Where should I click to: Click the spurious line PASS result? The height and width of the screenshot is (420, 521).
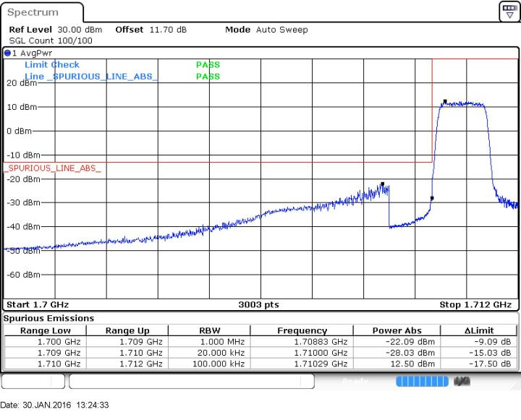pos(208,77)
